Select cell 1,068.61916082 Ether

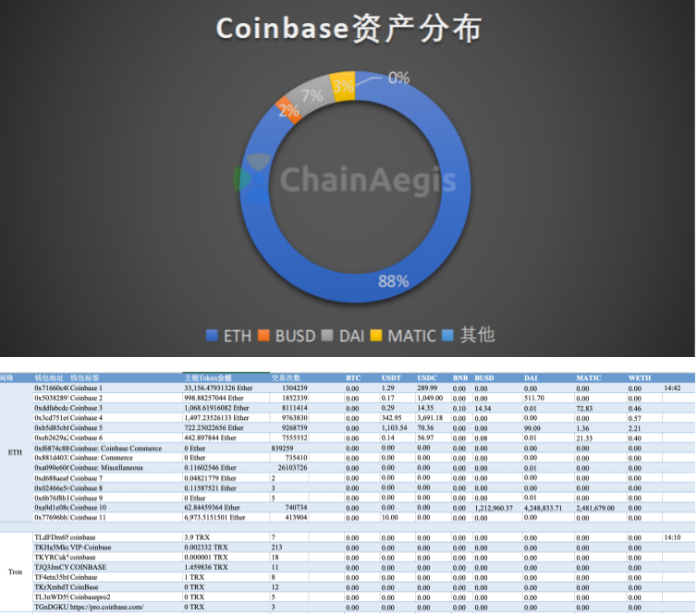[226, 408]
